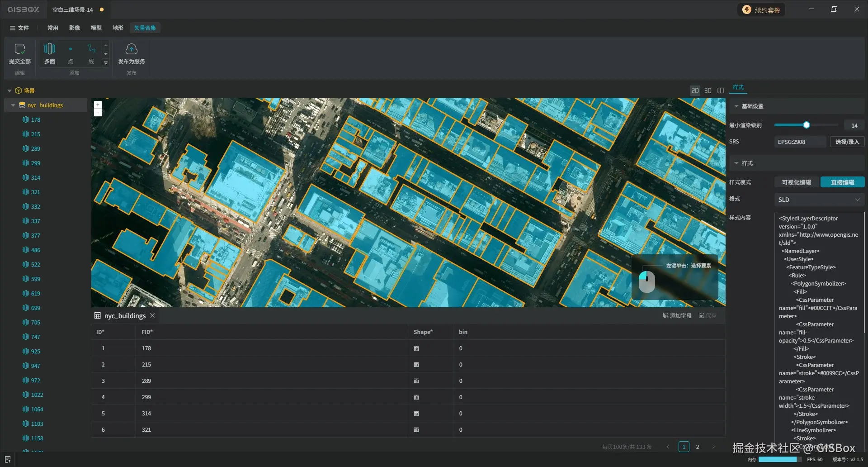Click the 续约套餐 renew plan button

pyautogui.click(x=761, y=10)
